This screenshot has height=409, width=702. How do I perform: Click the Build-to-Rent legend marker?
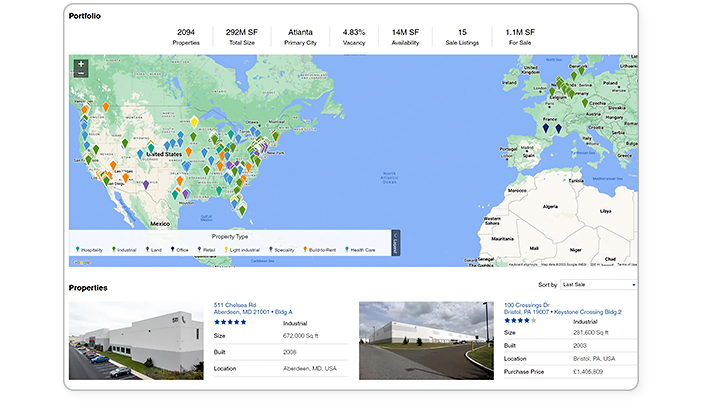click(305, 249)
